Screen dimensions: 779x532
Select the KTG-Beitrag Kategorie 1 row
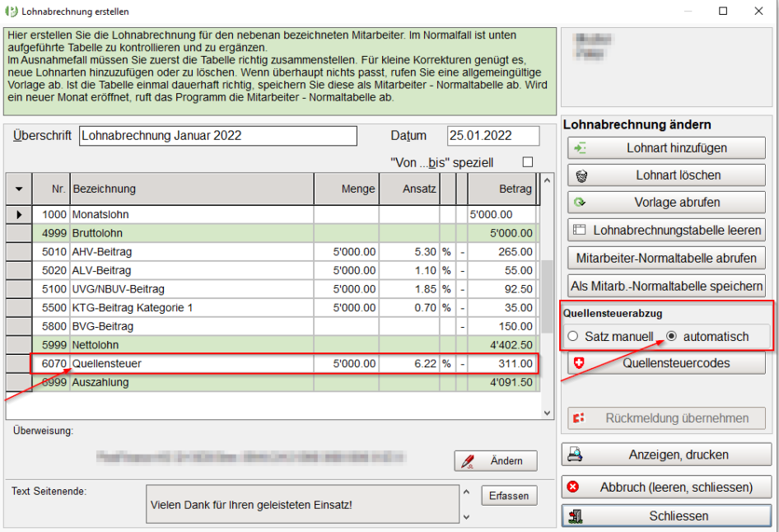click(286, 308)
